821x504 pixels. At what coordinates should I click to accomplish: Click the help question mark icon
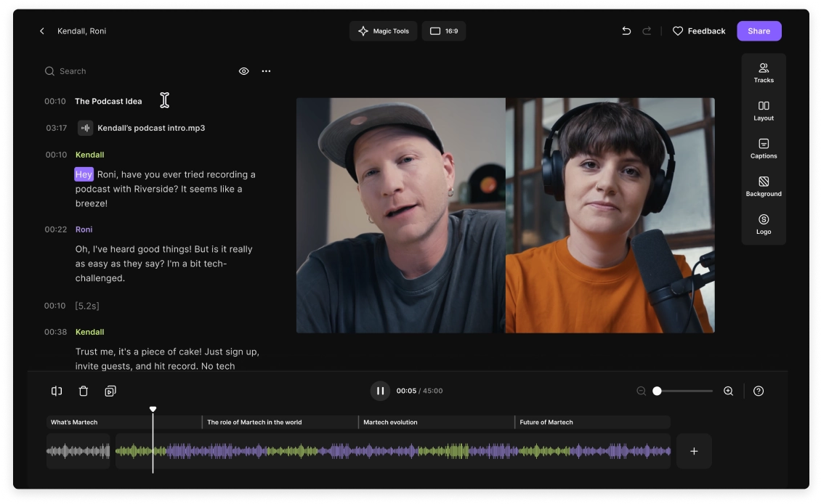[759, 391]
